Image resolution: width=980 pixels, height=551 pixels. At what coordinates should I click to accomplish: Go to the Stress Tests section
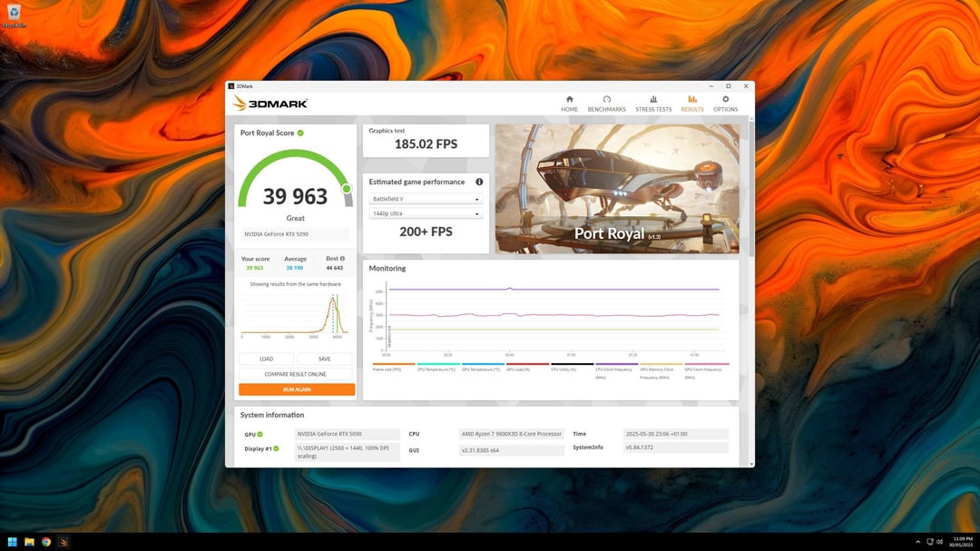click(x=653, y=103)
